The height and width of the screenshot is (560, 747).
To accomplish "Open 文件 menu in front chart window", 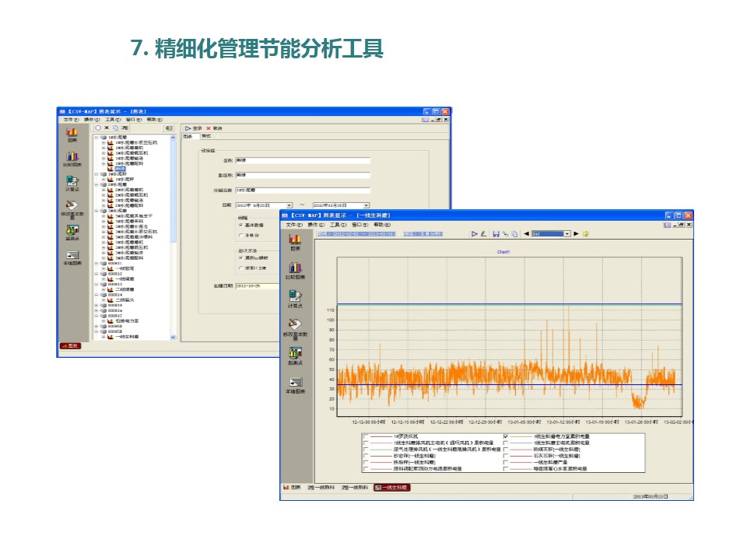I will [x=293, y=224].
